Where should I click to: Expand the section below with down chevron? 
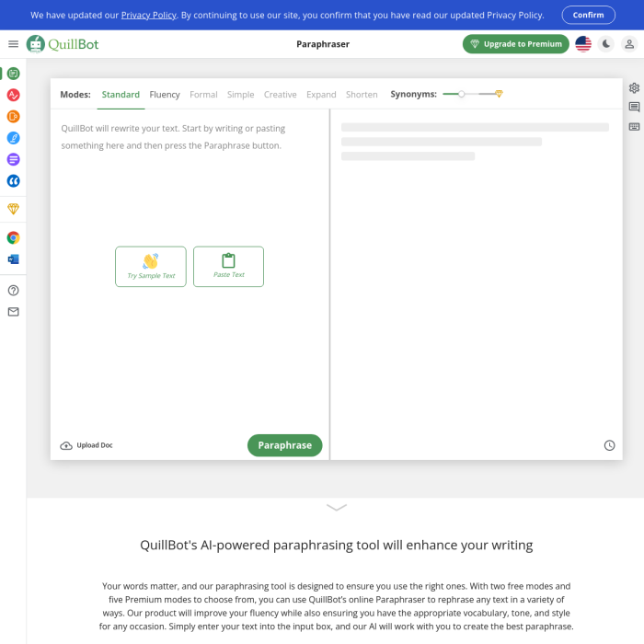(336, 507)
